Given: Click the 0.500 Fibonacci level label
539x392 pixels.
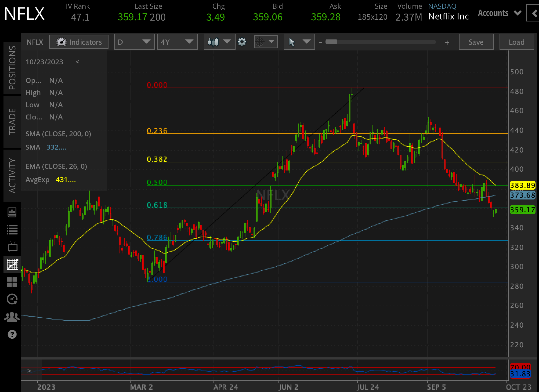Looking at the screenshot, I should pyautogui.click(x=157, y=182).
